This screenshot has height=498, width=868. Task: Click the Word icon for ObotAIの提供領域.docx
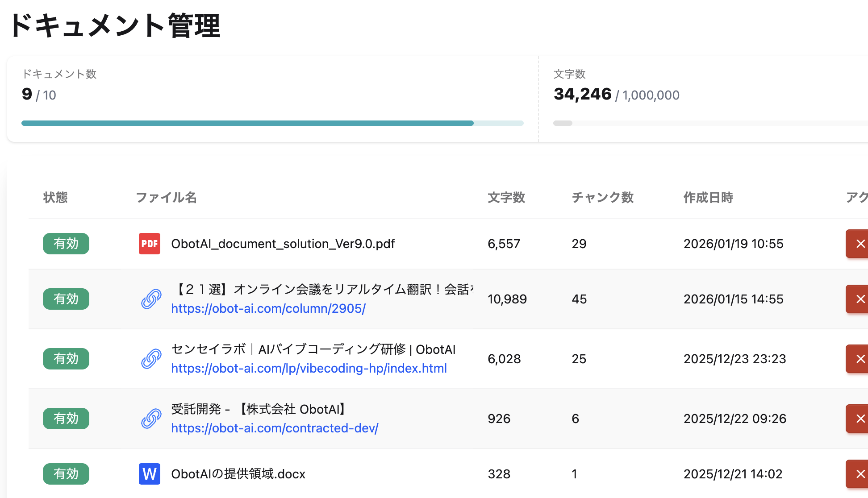point(149,474)
